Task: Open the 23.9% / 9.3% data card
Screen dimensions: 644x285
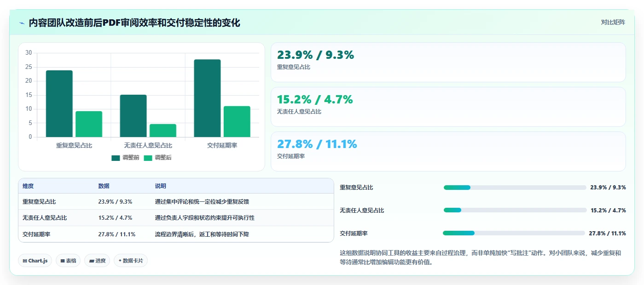Action: 448,63
